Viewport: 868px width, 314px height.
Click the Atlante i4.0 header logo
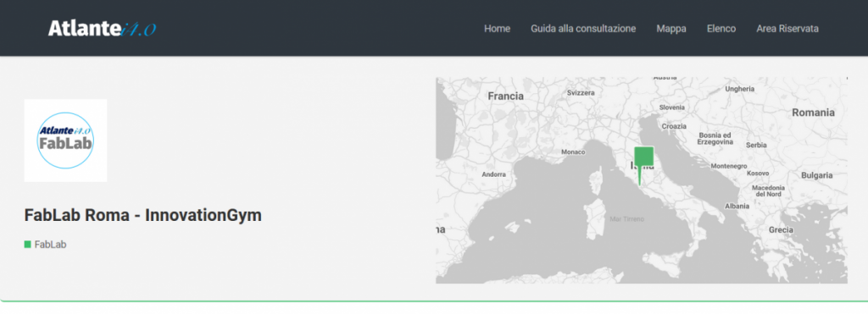[102, 28]
